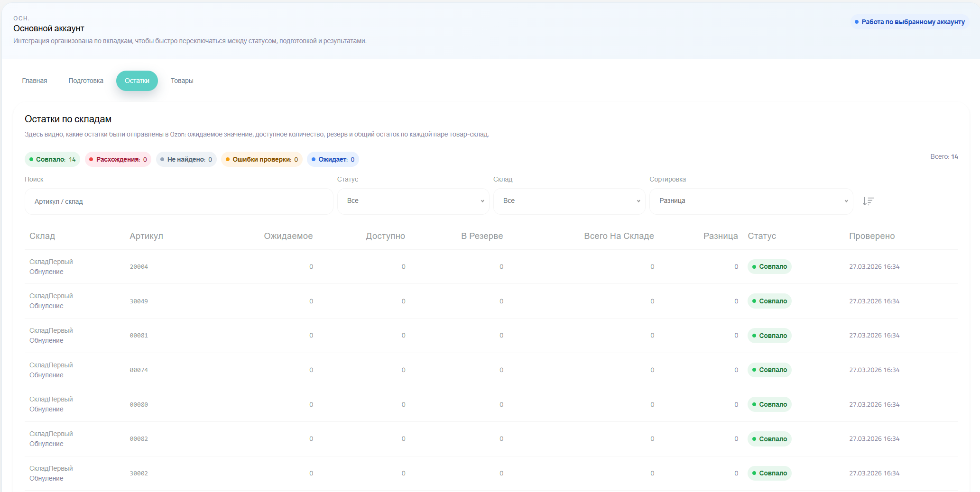Screen dimensions: 980x492
Task: Filter by Ожидает: 0 chip
Action: point(333,159)
